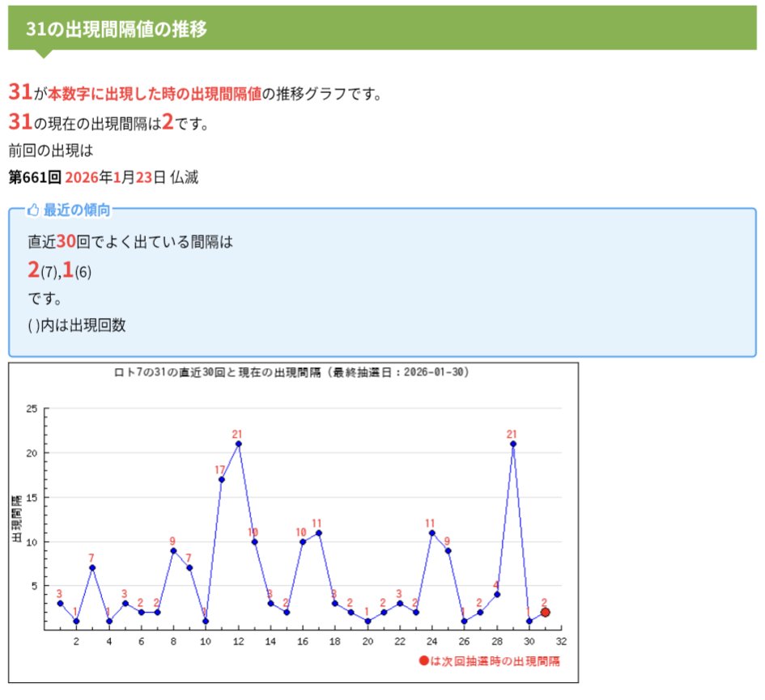Click the x-axis tick label 8
This screenshot has width=765, height=700.
click(x=173, y=642)
